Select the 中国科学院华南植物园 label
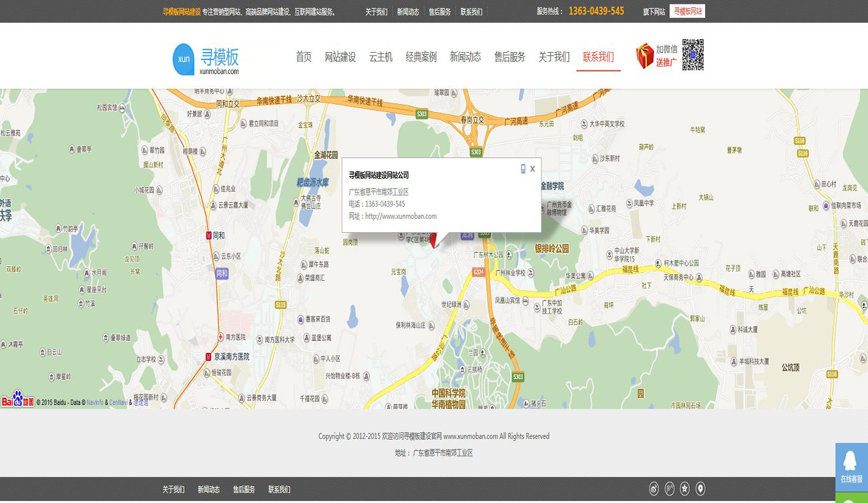The image size is (868, 503). (x=447, y=399)
